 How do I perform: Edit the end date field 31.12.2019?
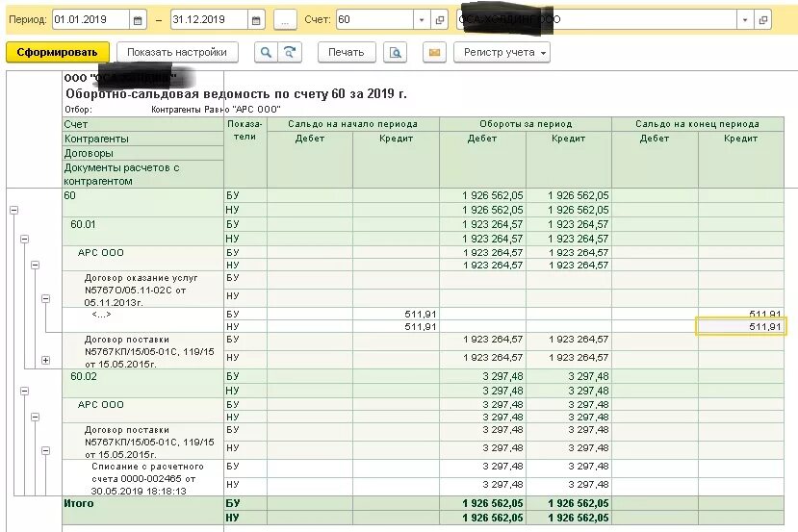(209, 20)
